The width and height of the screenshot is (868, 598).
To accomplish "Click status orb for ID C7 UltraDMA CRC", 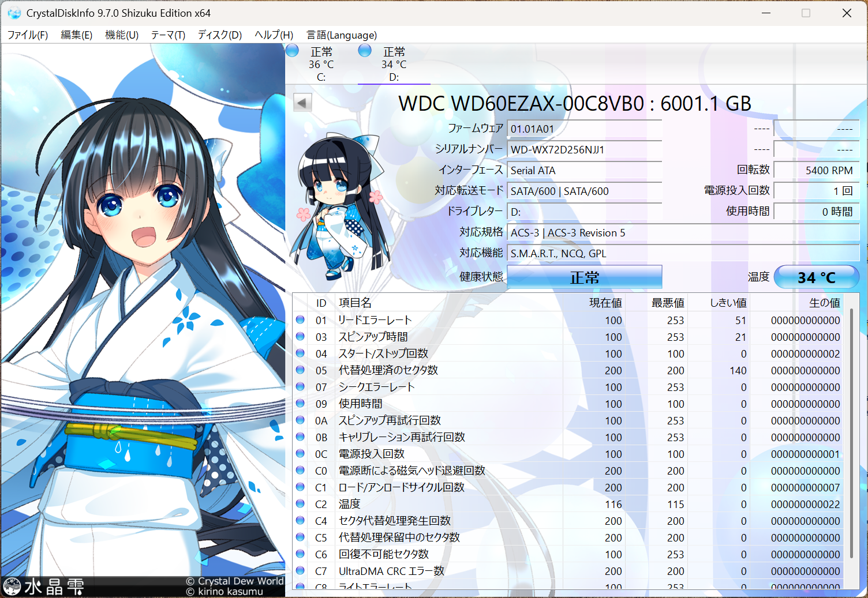I will tap(300, 570).
